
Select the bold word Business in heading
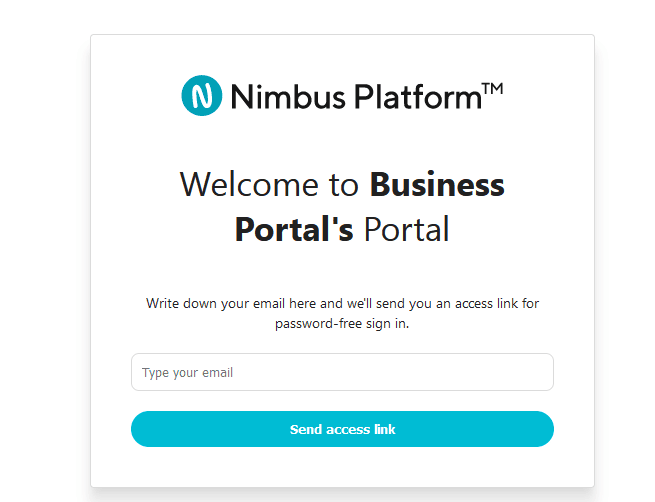437,184
